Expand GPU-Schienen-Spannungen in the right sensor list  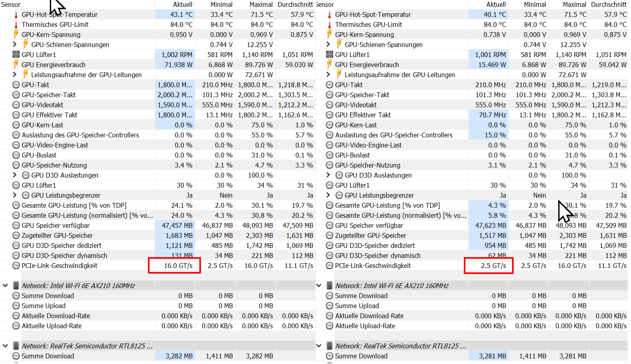pos(328,44)
